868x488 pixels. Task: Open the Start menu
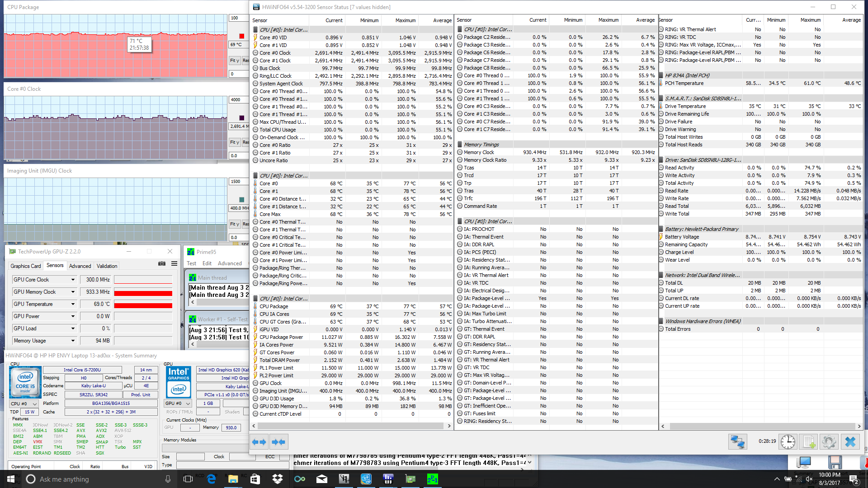coord(11,479)
